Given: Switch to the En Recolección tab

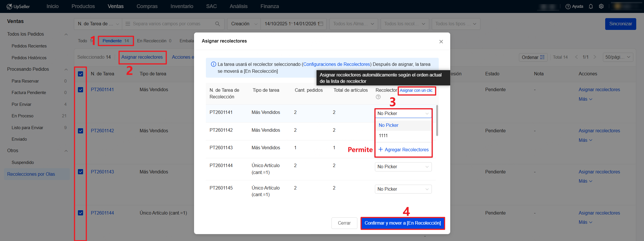Looking at the screenshot, I should [154, 41].
